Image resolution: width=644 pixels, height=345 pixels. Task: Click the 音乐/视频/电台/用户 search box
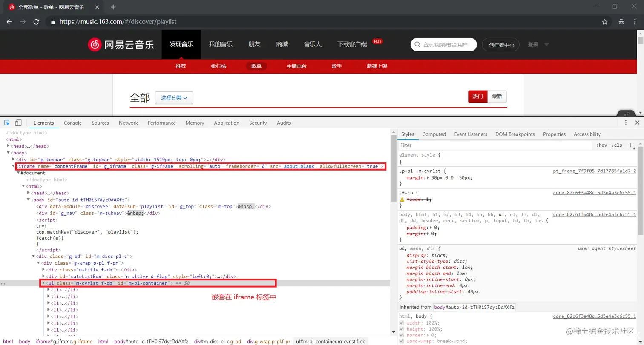[x=443, y=45]
